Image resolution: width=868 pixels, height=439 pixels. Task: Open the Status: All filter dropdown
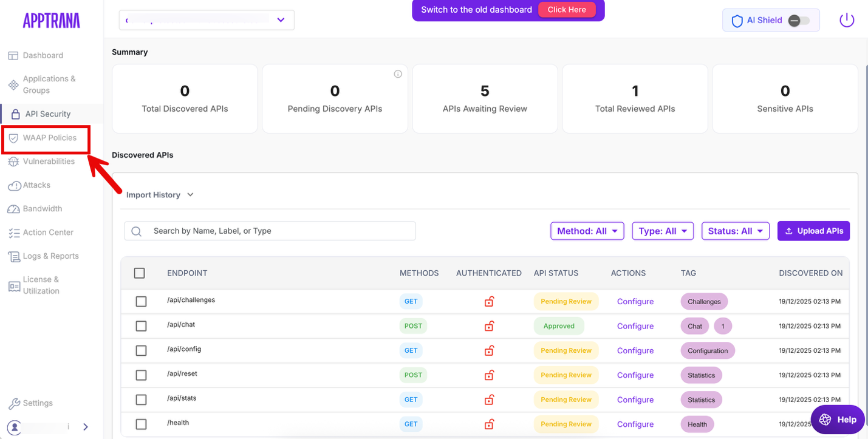coord(735,231)
